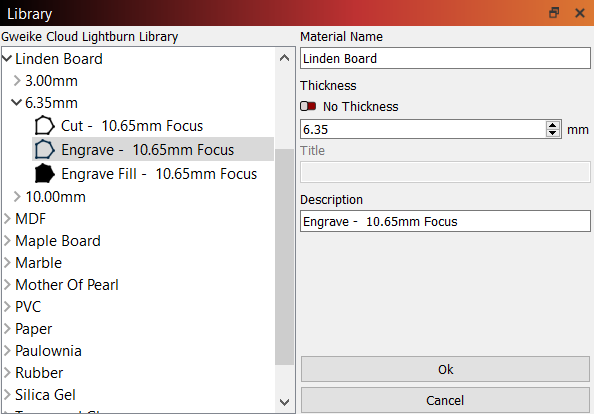Click the library list scrollbar thumb
The height and width of the screenshot is (414, 594).
pos(284,257)
